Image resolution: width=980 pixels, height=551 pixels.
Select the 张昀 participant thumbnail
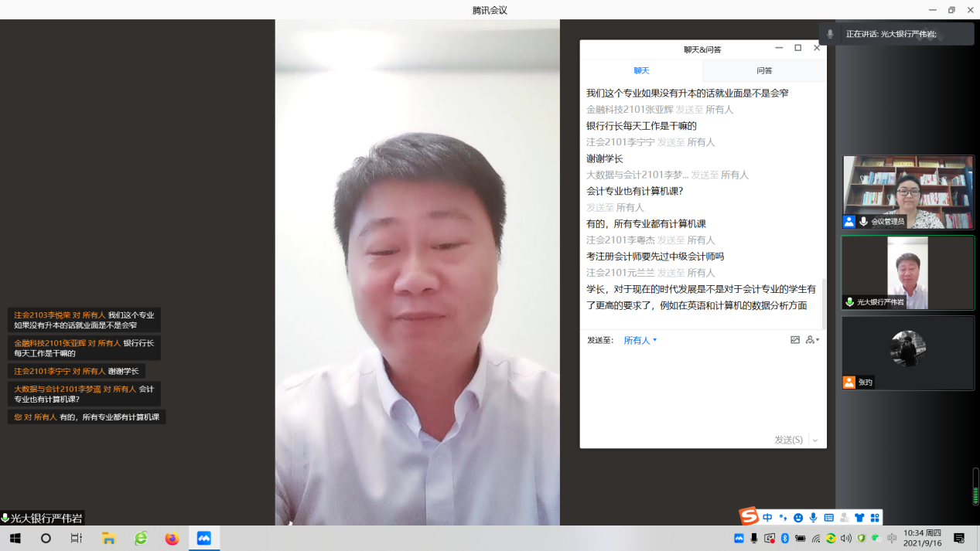pyautogui.click(x=907, y=352)
